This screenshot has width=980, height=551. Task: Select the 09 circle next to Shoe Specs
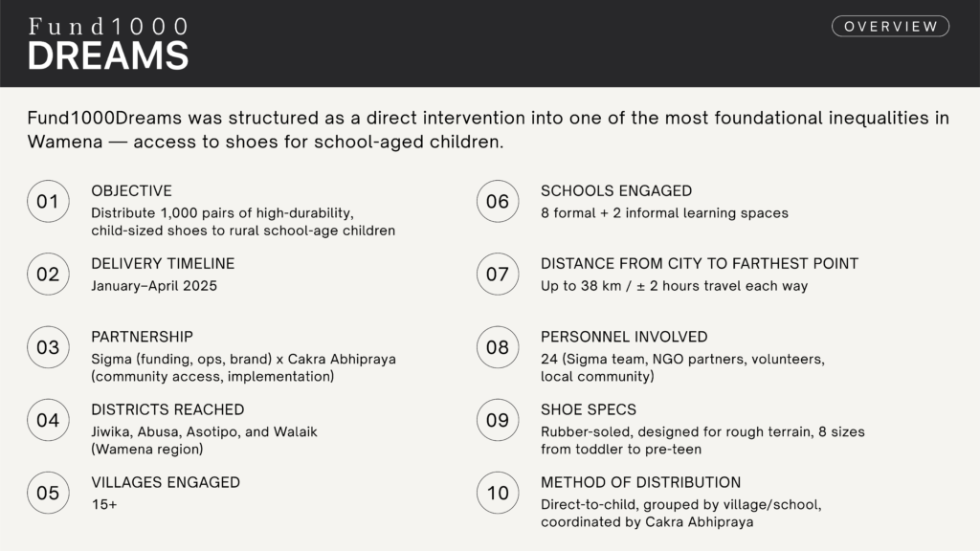tap(498, 420)
